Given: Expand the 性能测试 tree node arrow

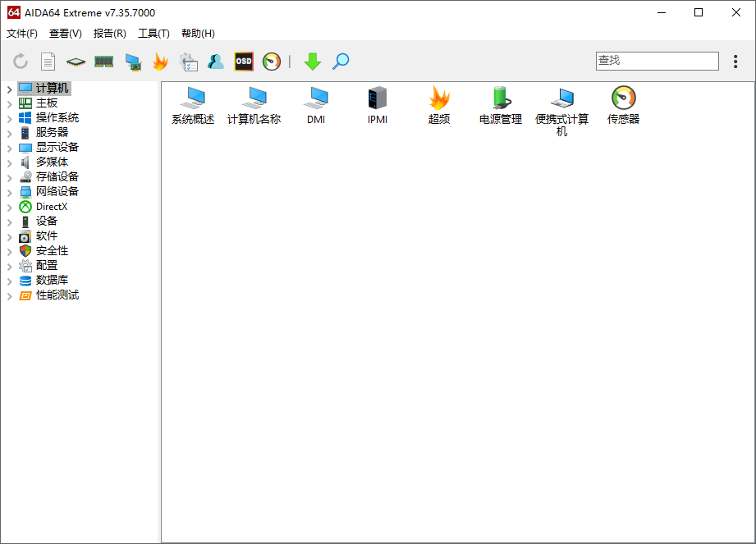Looking at the screenshot, I should tap(9, 296).
